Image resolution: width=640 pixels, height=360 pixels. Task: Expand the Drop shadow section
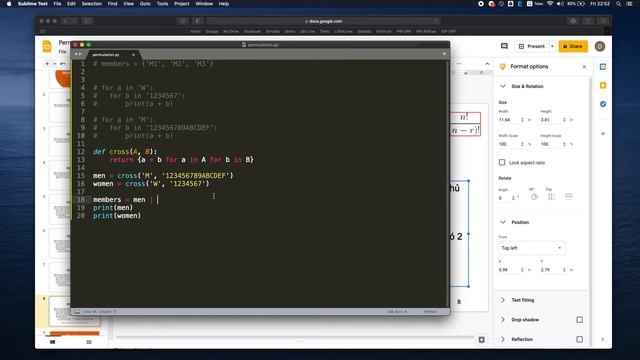[503, 320]
